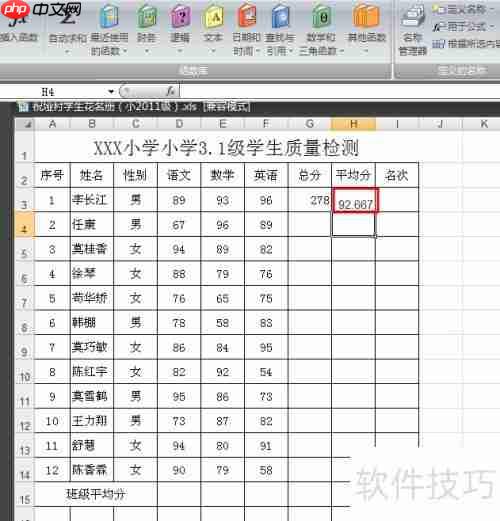Viewport: 500px width, 521px height.
Task: Click the name cell 徐琴
Action: coord(92,274)
